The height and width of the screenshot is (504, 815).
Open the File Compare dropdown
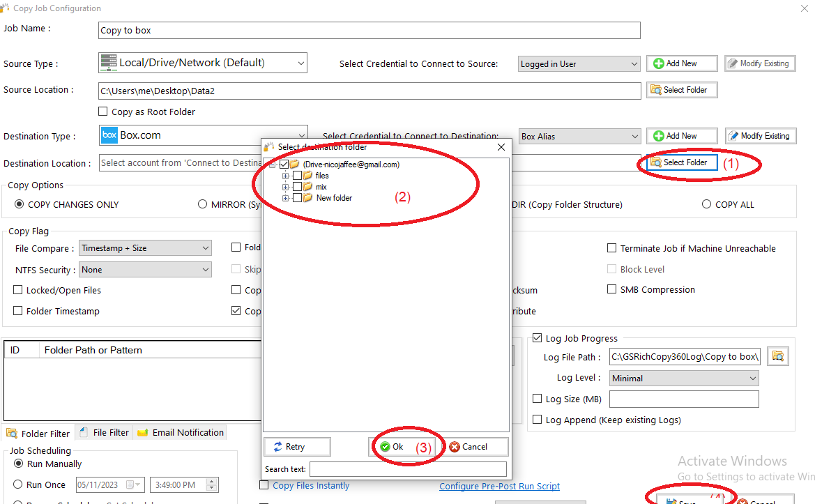pos(145,248)
